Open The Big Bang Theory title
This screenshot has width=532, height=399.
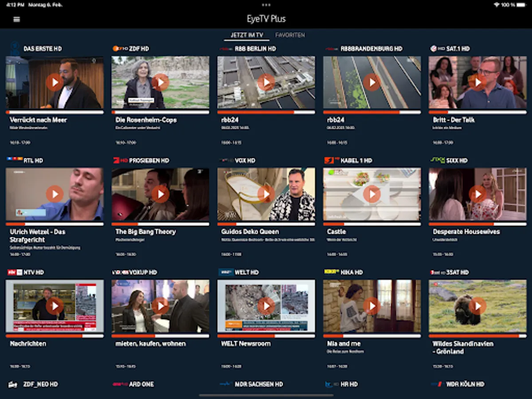coord(145,232)
